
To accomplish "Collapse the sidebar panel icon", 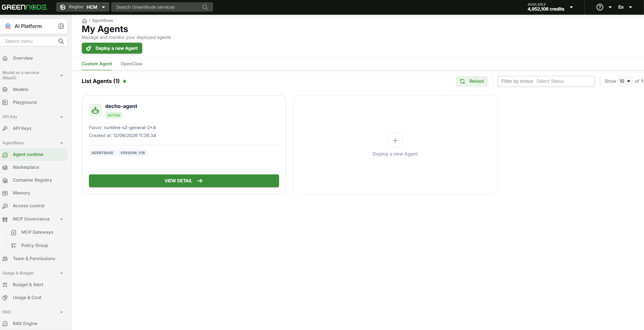I will (x=61, y=26).
